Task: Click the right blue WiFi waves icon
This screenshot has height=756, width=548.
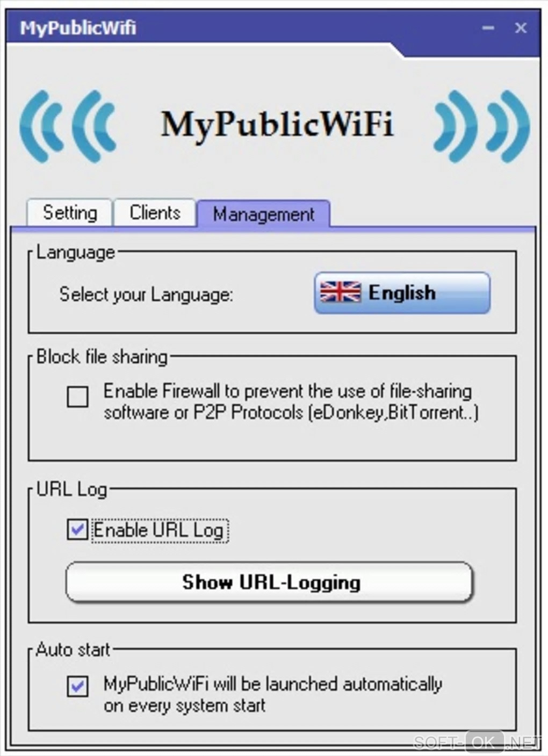Action: [x=481, y=126]
